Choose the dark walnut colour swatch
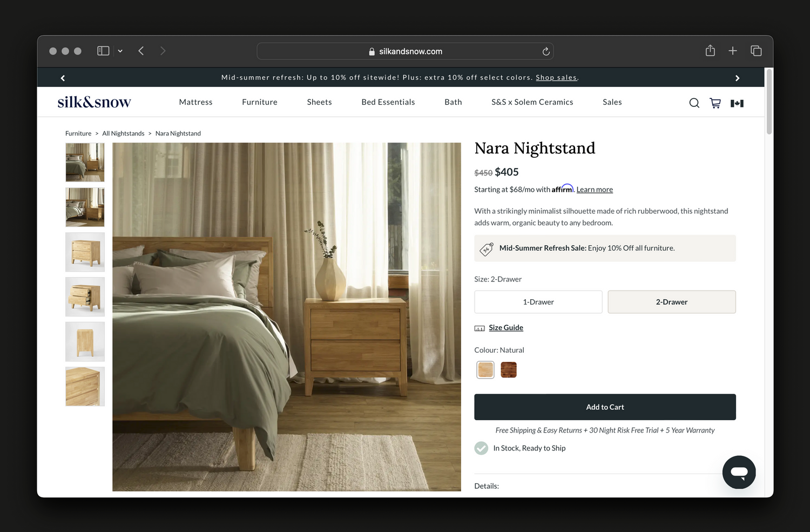810x532 pixels. click(x=508, y=370)
